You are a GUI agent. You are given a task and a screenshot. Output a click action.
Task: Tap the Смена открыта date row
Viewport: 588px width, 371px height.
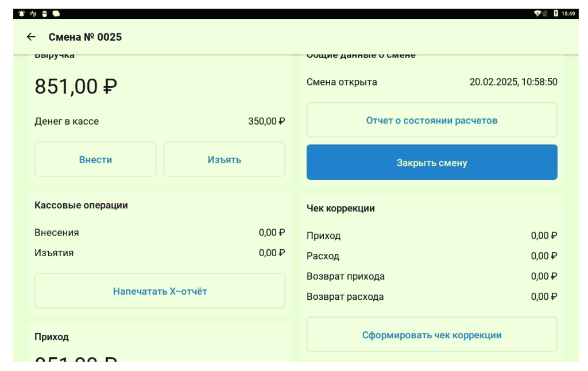point(432,82)
